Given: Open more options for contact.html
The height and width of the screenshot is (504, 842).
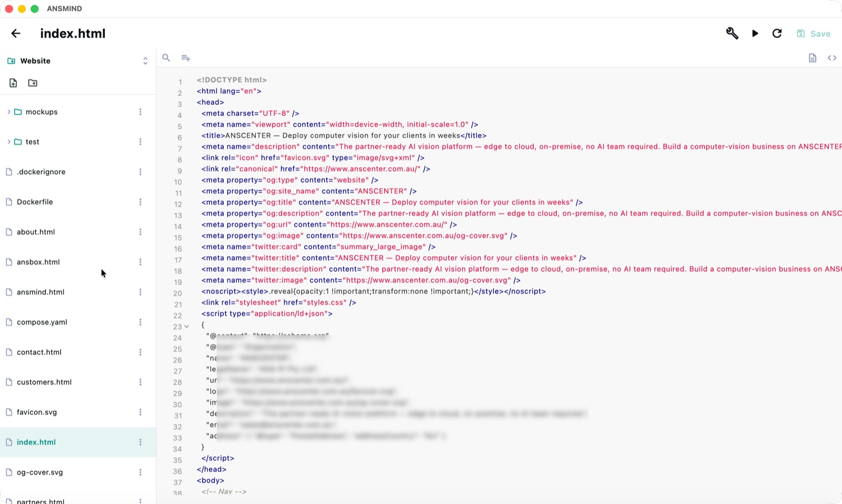Looking at the screenshot, I should [141, 352].
